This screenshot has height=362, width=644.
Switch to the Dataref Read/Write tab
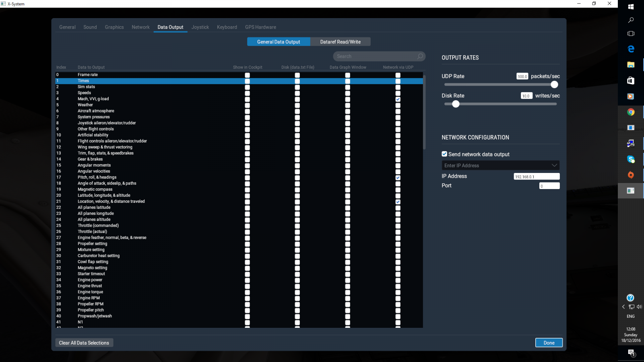click(340, 42)
